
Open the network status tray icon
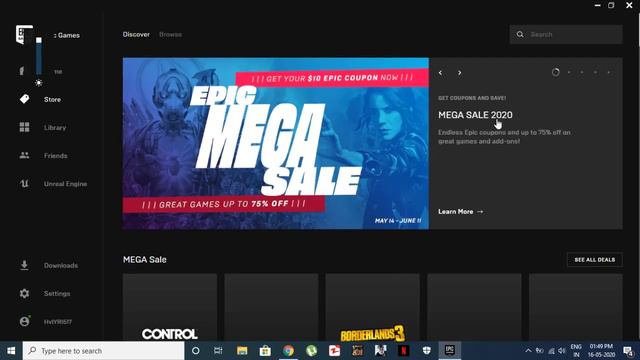[551, 351]
